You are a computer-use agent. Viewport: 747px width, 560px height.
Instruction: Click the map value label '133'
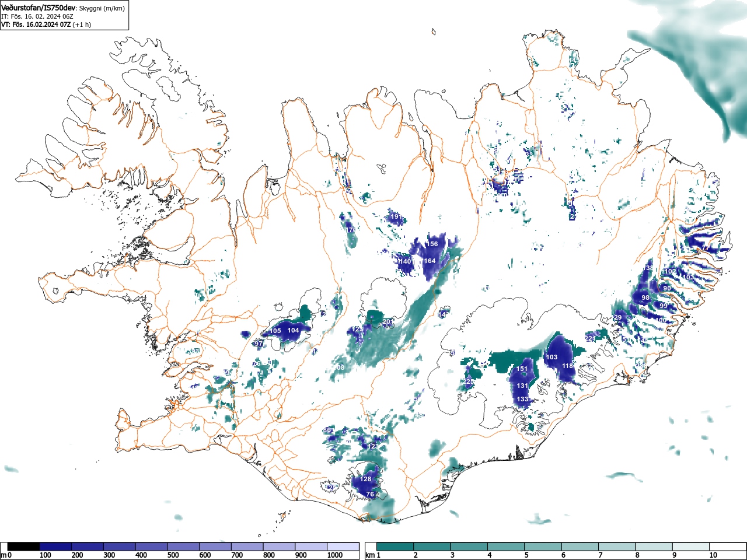point(522,400)
